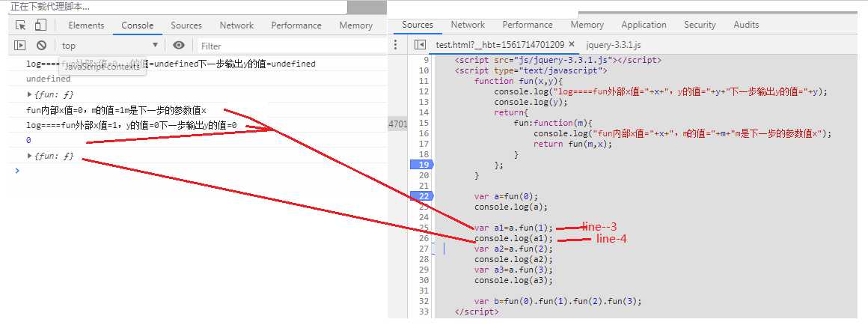868x331 pixels.
Task: Expand last {fun: f} object above prompt
Action: point(30,156)
